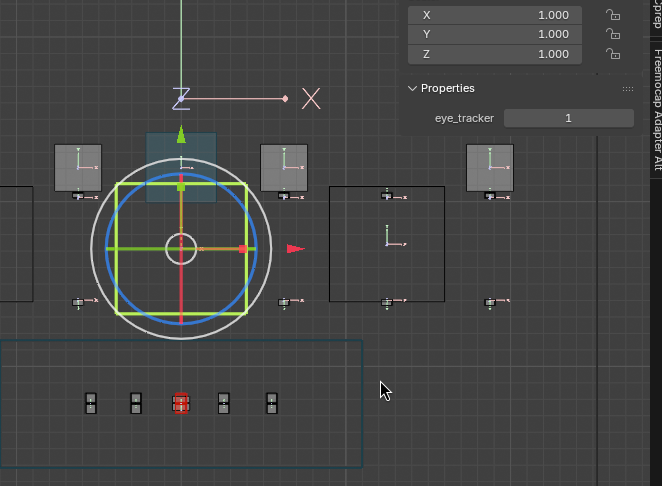Viewport: 662px width, 486px height.
Task: Click the Z scale value field
Action: (495, 54)
